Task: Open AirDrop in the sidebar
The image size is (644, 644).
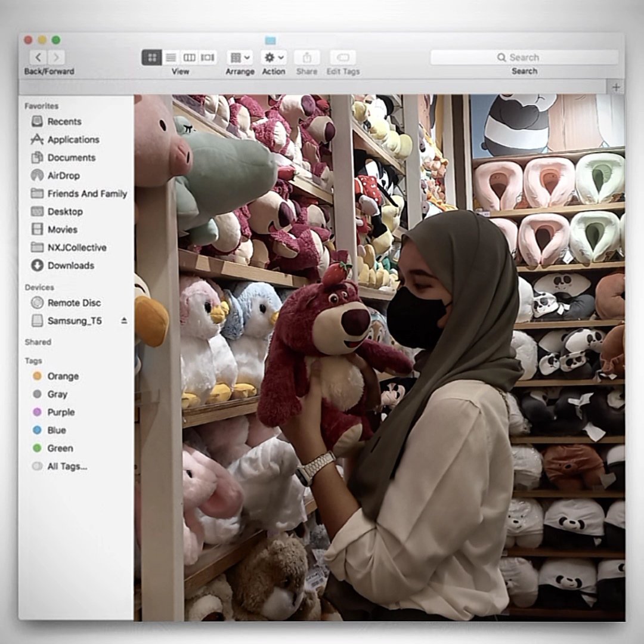Action: (x=55, y=176)
